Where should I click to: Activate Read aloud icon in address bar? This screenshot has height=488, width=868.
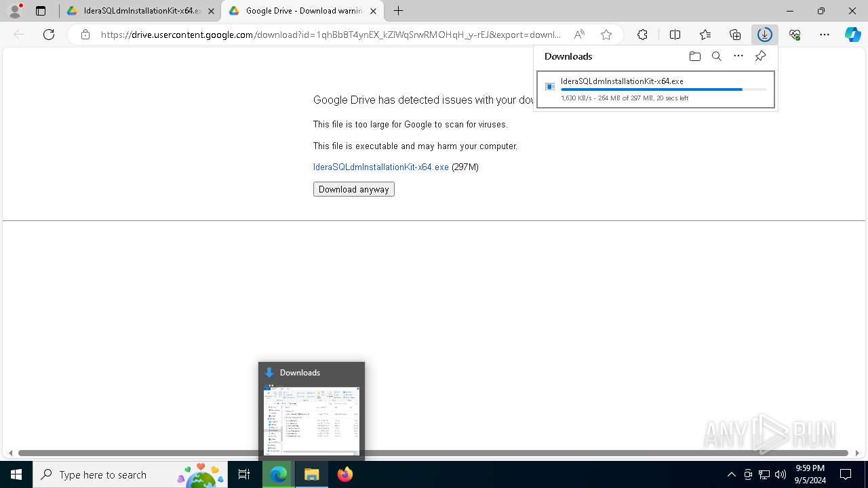coord(579,35)
